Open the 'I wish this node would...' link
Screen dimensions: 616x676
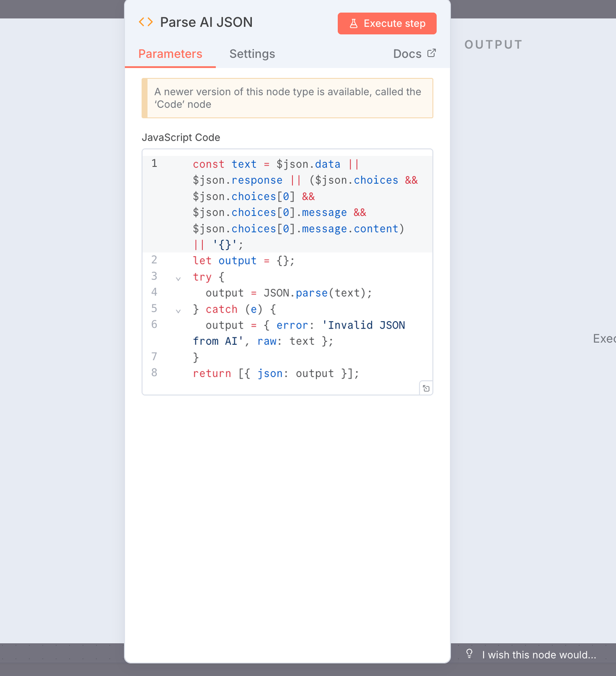coord(538,655)
